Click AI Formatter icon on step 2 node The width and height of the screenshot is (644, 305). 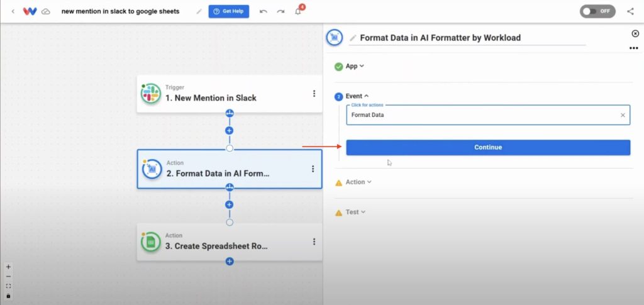152,169
